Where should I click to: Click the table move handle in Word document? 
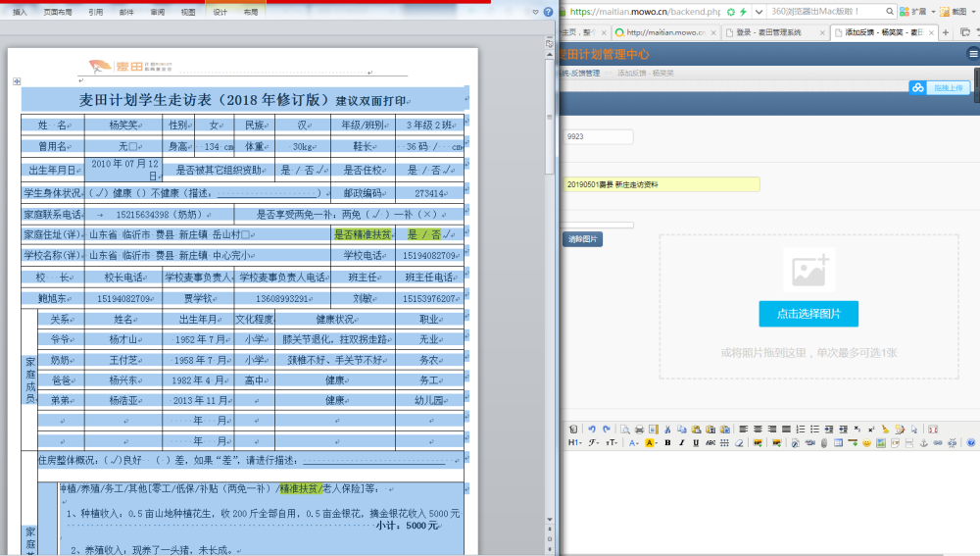(17, 81)
